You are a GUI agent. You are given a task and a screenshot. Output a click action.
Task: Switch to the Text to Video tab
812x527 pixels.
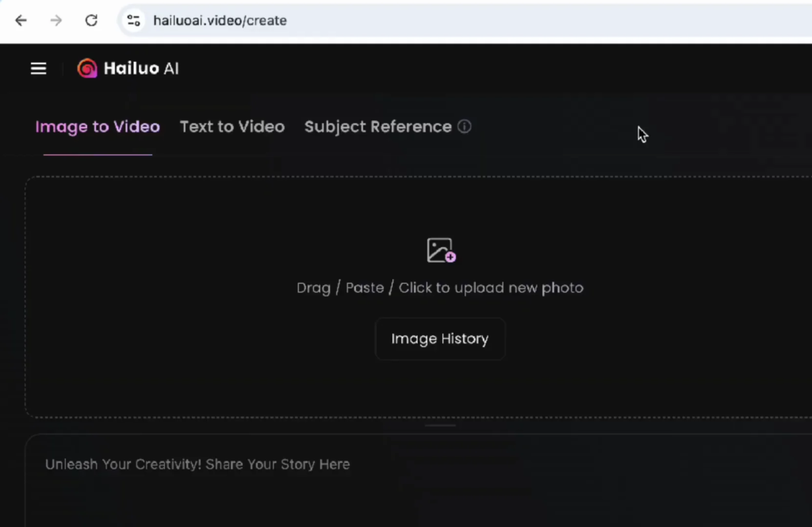(232, 127)
